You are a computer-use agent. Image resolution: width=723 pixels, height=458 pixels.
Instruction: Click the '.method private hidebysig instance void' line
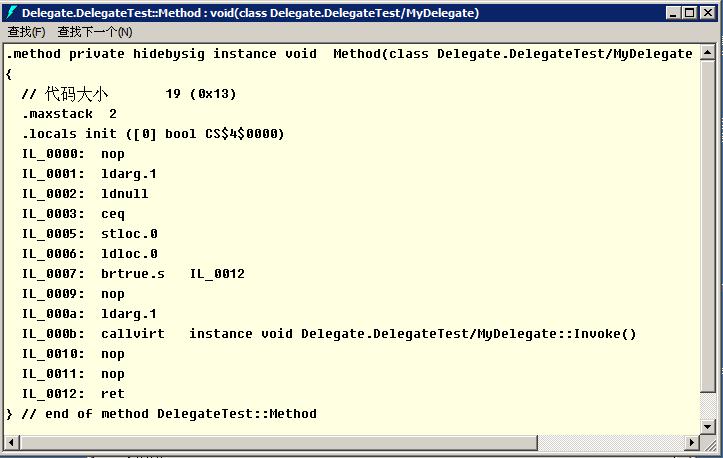(349, 54)
